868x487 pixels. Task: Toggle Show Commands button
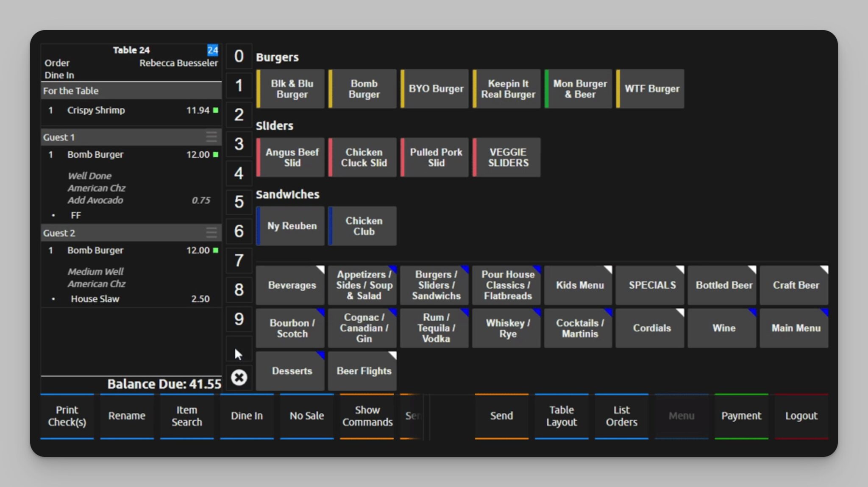point(367,416)
